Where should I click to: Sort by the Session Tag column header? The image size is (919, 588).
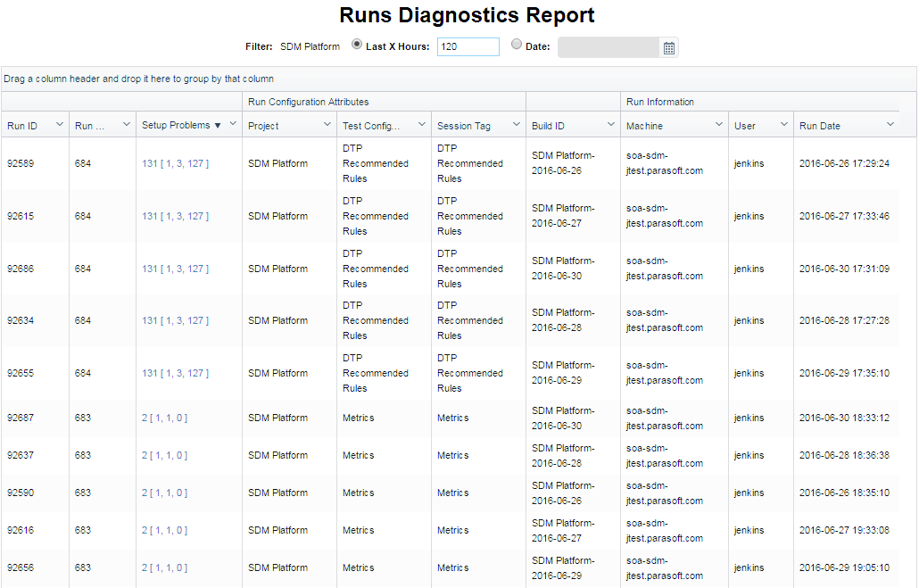point(464,126)
